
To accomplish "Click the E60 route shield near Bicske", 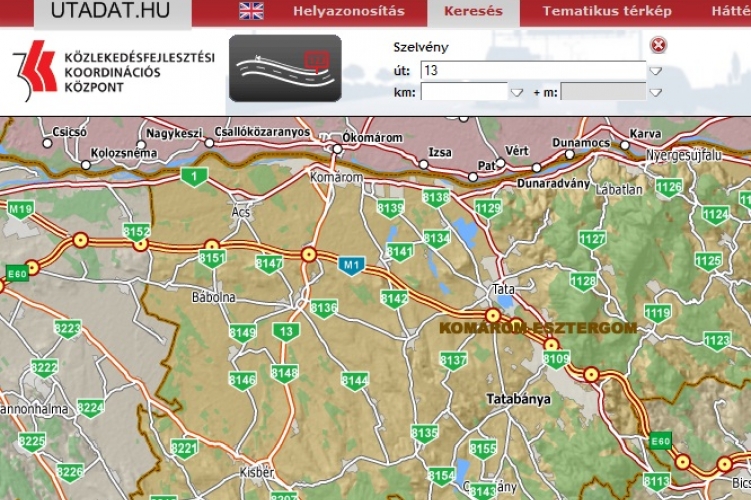I will click(x=659, y=441).
